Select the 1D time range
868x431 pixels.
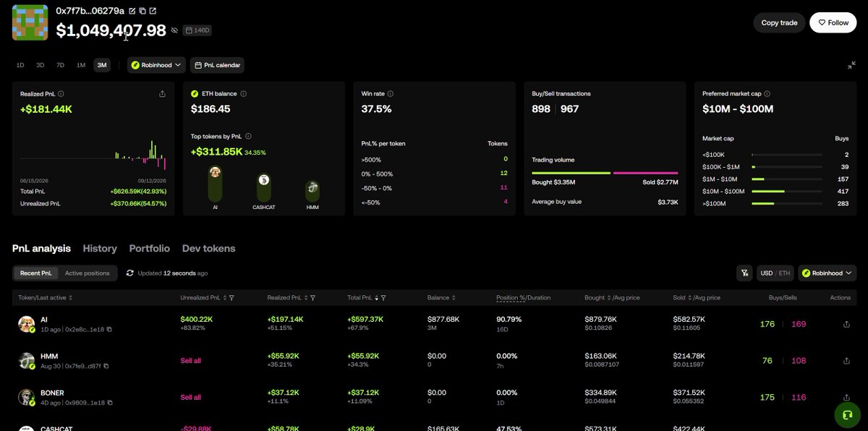point(20,65)
